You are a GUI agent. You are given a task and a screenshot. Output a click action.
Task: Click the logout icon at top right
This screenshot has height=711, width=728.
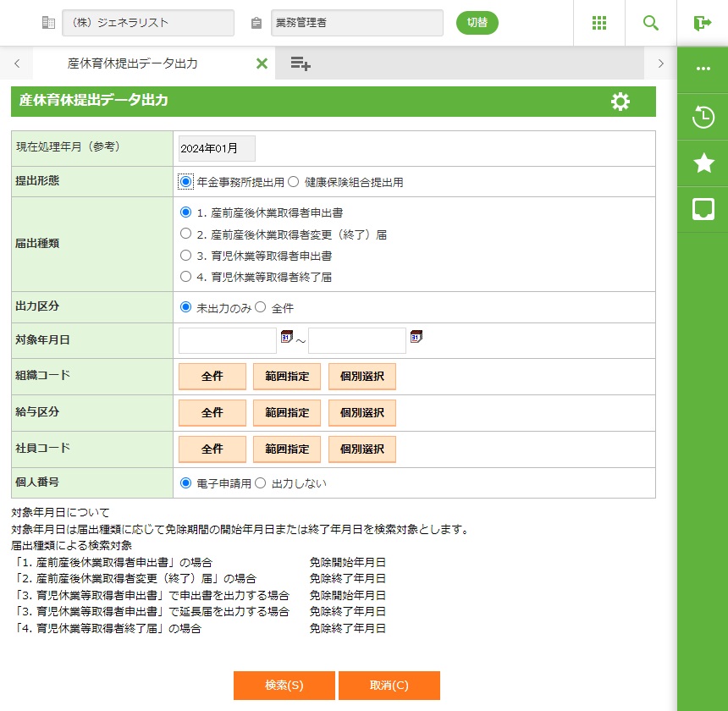[703, 23]
